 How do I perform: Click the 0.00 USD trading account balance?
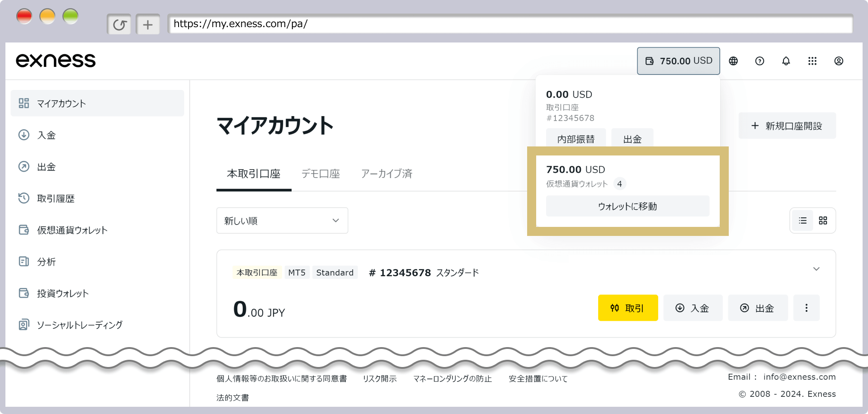pyautogui.click(x=569, y=94)
